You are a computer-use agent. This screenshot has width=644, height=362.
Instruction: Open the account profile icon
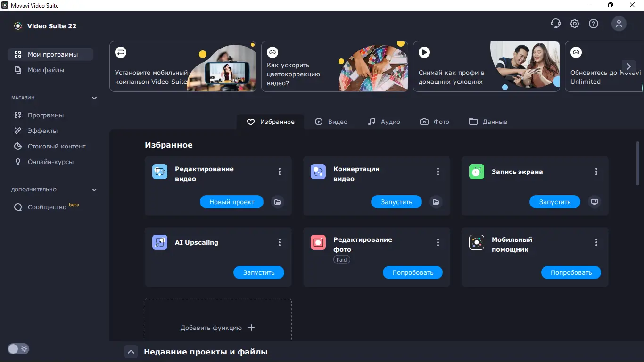619,23
